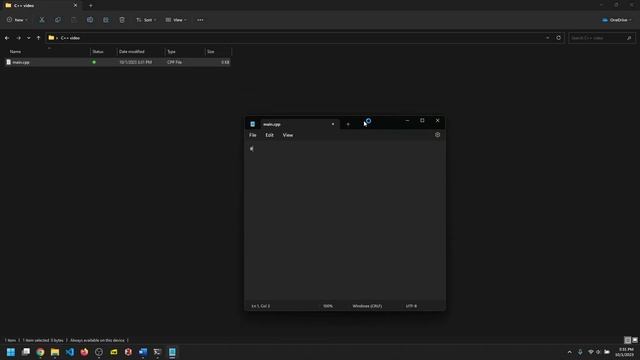The image size is (640, 360).
Task: Open the File menu in Notepad
Action: click(x=253, y=135)
